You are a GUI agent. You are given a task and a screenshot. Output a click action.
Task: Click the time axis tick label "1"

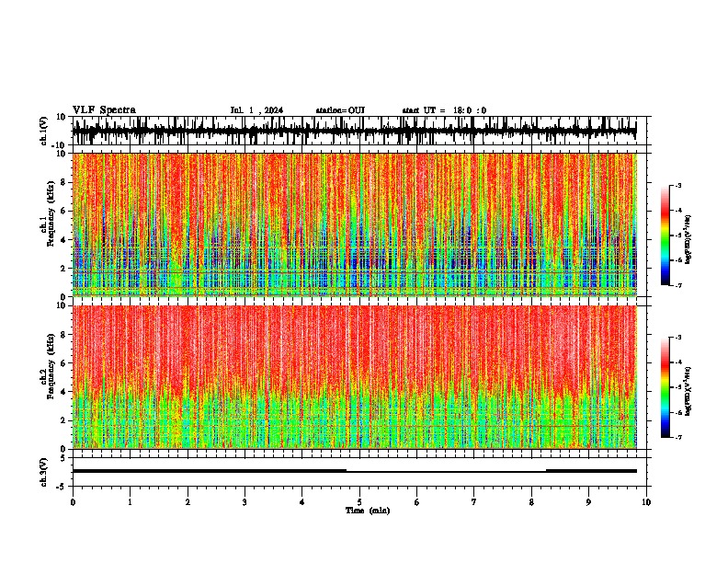click(x=130, y=502)
